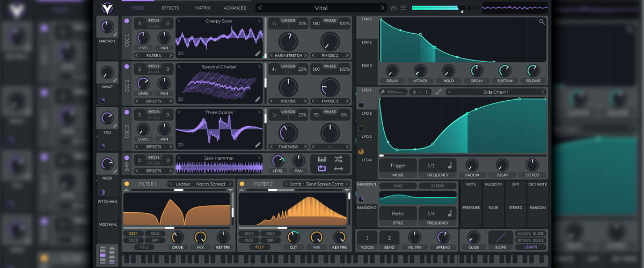The height and width of the screenshot is (268, 644).
Task: Click the Perlin style button
Action: click(x=398, y=213)
